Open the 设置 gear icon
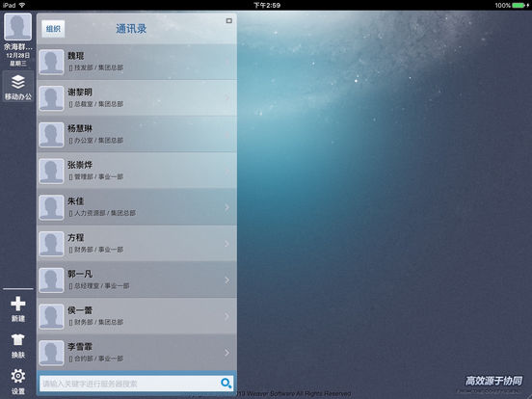The width and height of the screenshot is (532, 399). pyautogui.click(x=18, y=376)
